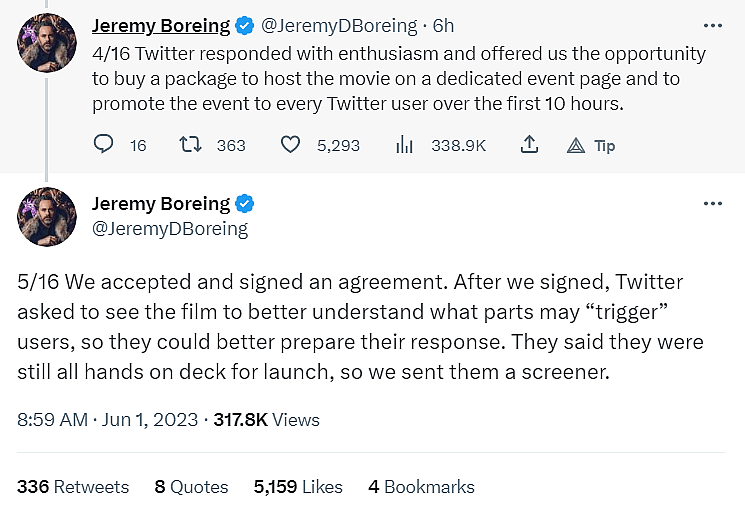The image size is (745, 516).
Task: Click the 4 Bookmarks count
Action: [421, 487]
